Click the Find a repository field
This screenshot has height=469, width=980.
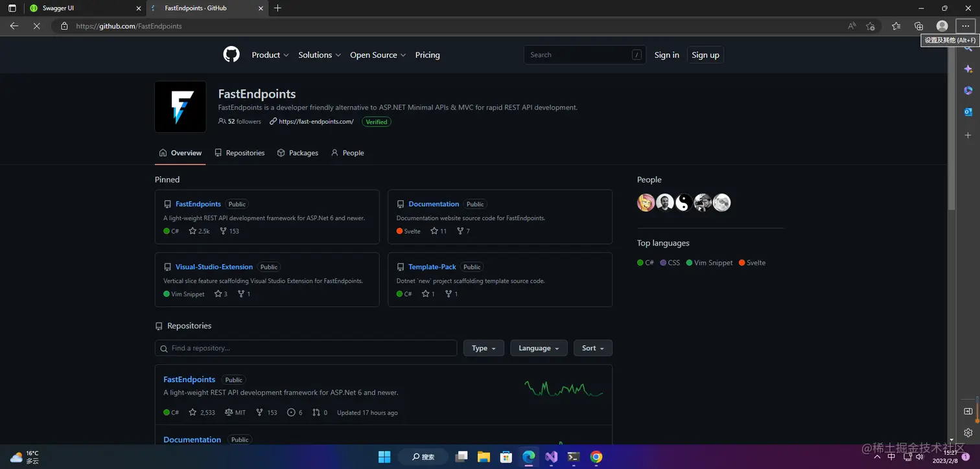click(x=306, y=348)
